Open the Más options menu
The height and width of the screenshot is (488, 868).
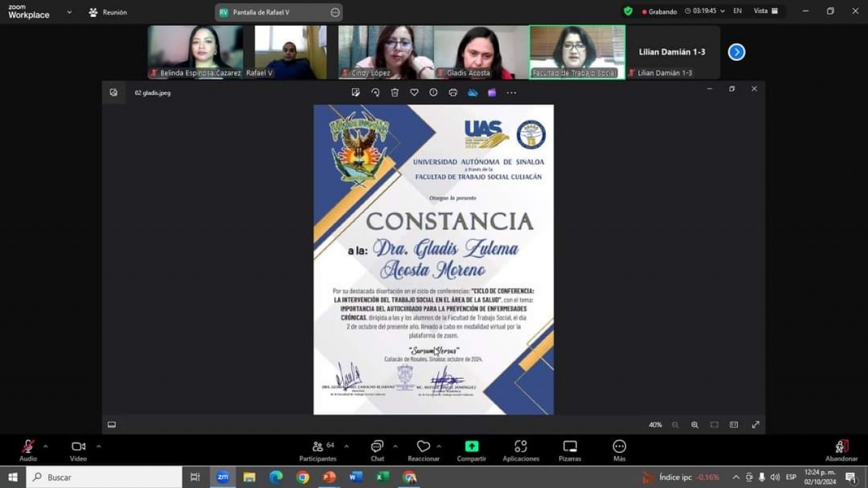coord(619,449)
